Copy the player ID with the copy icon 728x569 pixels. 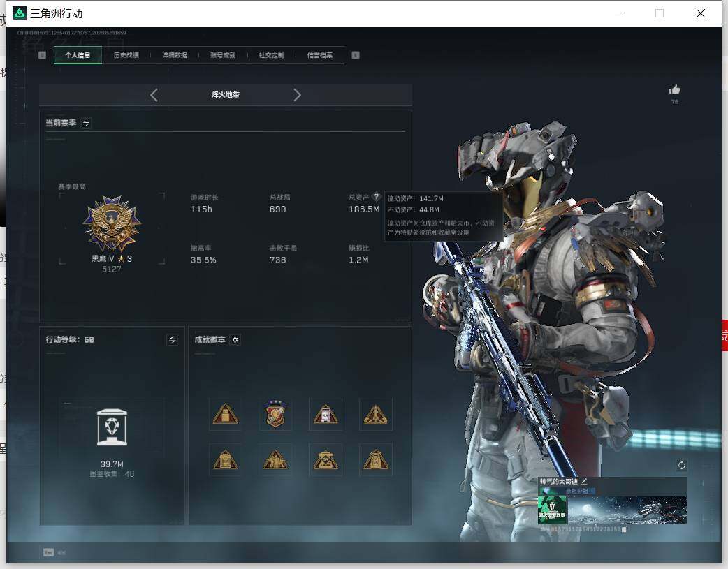(x=625, y=529)
